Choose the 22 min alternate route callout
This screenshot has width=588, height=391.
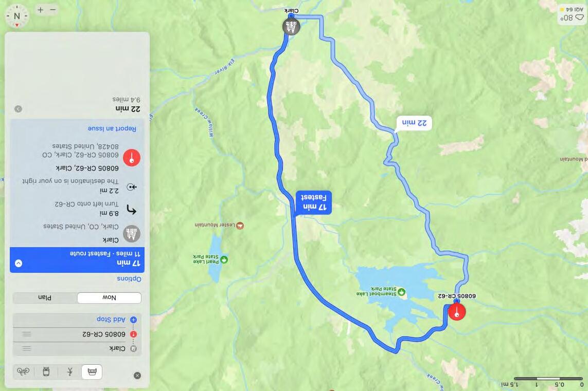pyautogui.click(x=414, y=123)
